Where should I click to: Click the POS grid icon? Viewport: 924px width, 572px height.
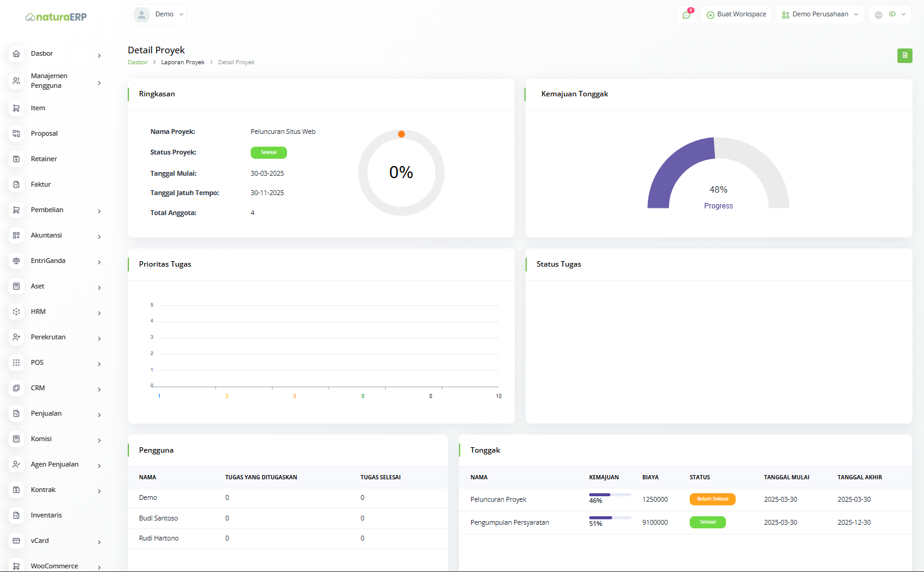click(16, 363)
